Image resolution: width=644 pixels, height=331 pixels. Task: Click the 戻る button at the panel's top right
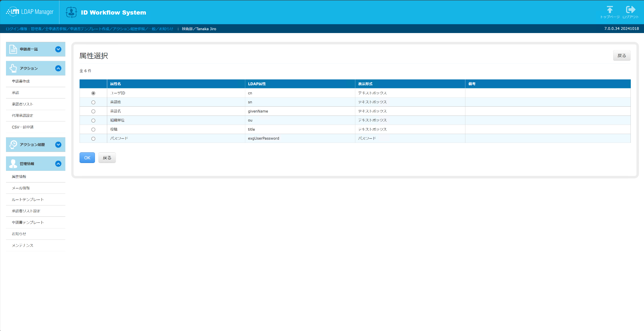[622, 56]
